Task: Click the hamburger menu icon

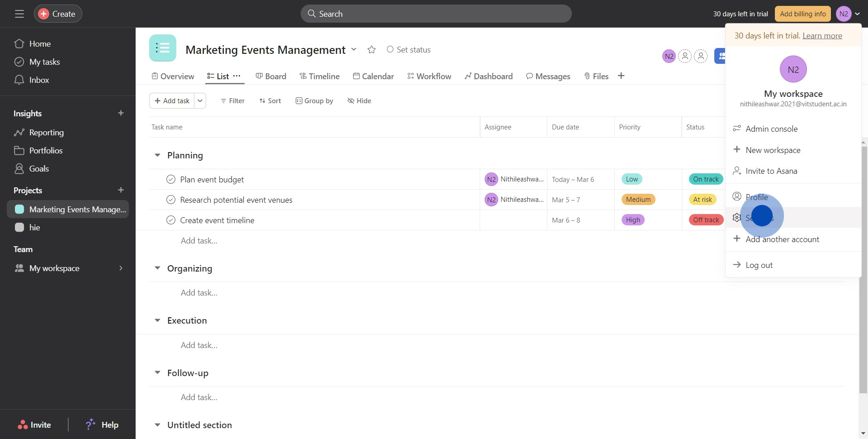Action: (x=19, y=14)
